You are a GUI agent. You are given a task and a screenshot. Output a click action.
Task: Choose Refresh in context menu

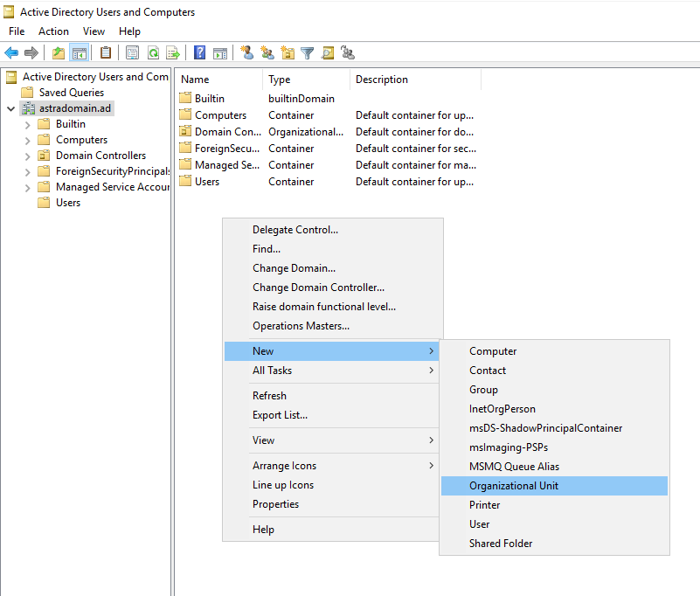331,396
